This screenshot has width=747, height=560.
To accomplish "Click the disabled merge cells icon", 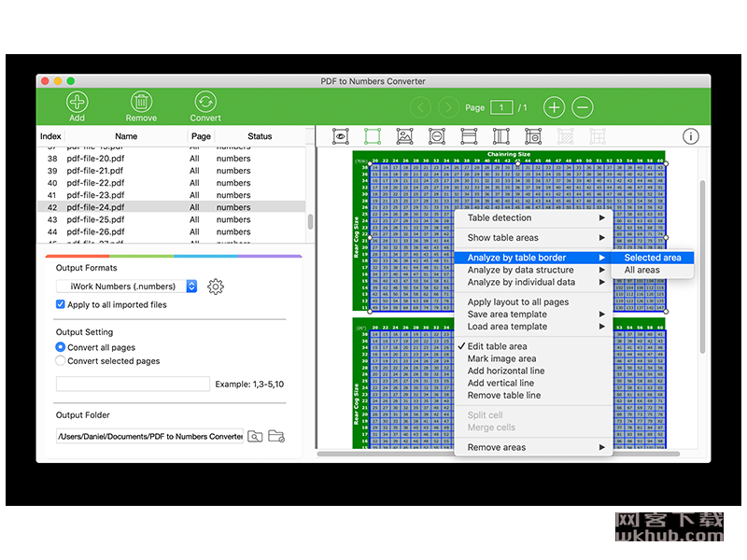I will [x=598, y=136].
